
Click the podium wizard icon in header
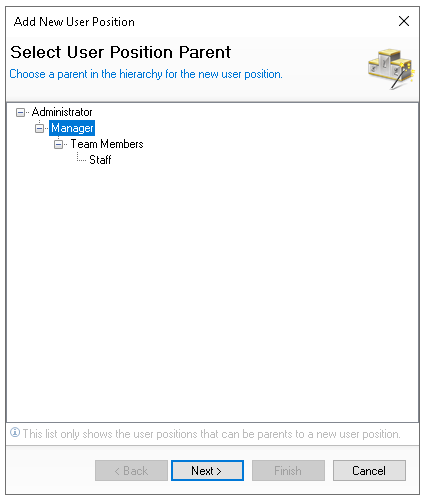[x=391, y=69]
